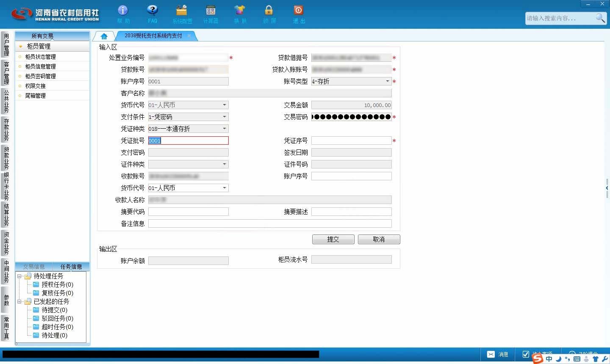The image size is (610, 364).
Task: Switch to 贷款业务 side tab
Action: click(x=6, y=157)
